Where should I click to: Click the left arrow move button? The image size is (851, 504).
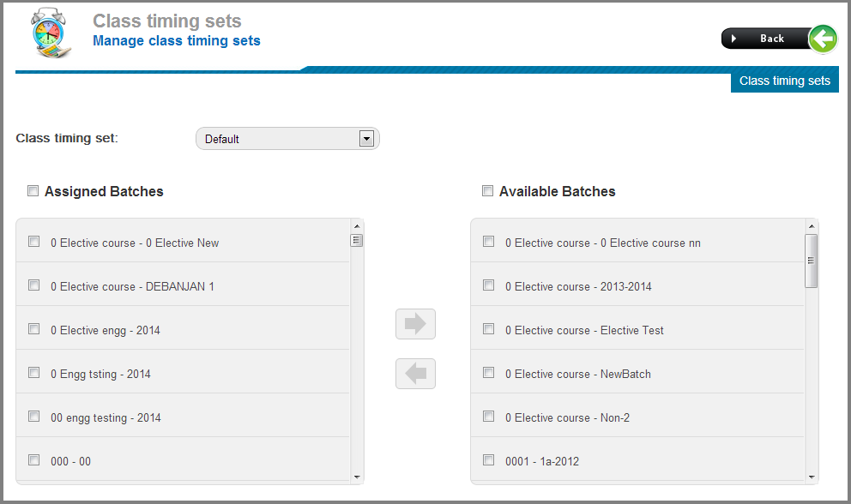pos(416,374)
